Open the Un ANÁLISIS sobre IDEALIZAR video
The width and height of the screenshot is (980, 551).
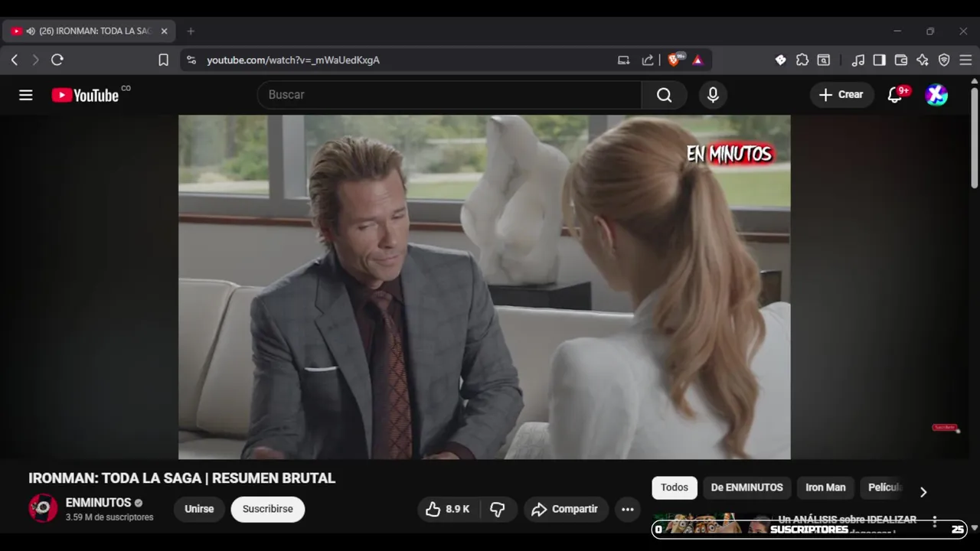tap(848, 520)
